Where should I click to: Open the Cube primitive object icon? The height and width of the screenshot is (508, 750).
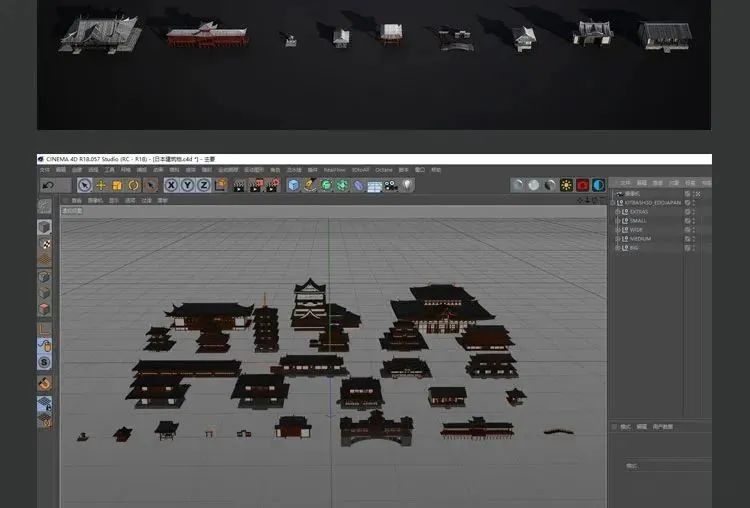[294, 185]
